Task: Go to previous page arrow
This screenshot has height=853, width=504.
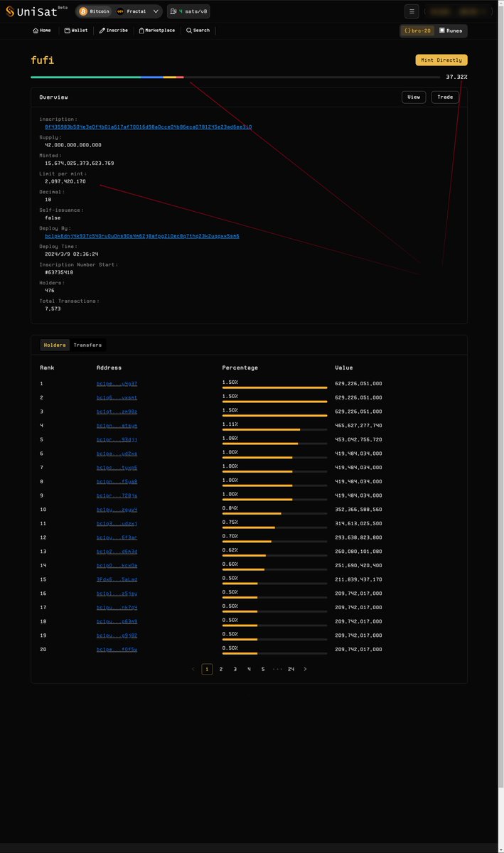Action: tap(193, 669)
